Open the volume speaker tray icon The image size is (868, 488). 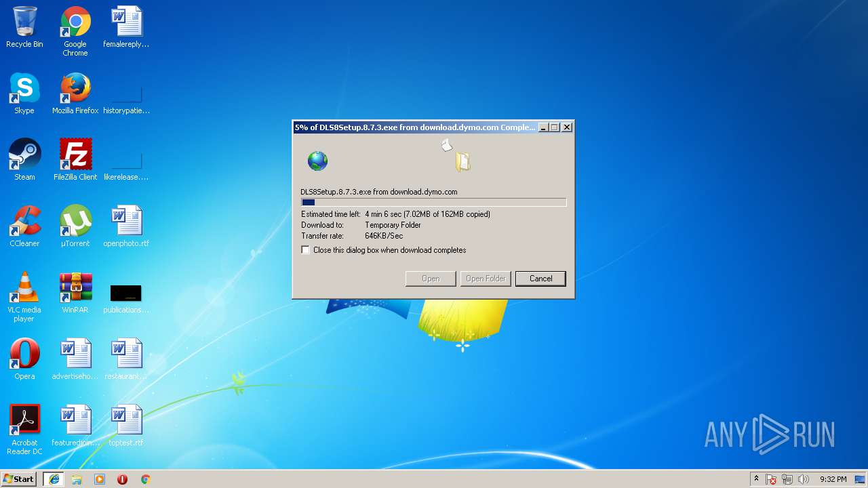(804, 479)
